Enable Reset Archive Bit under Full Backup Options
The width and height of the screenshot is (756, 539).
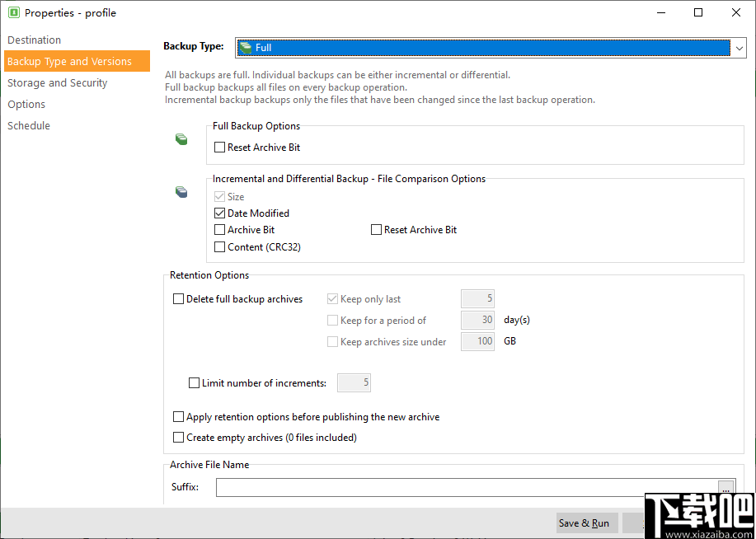(x=220, y=148)
